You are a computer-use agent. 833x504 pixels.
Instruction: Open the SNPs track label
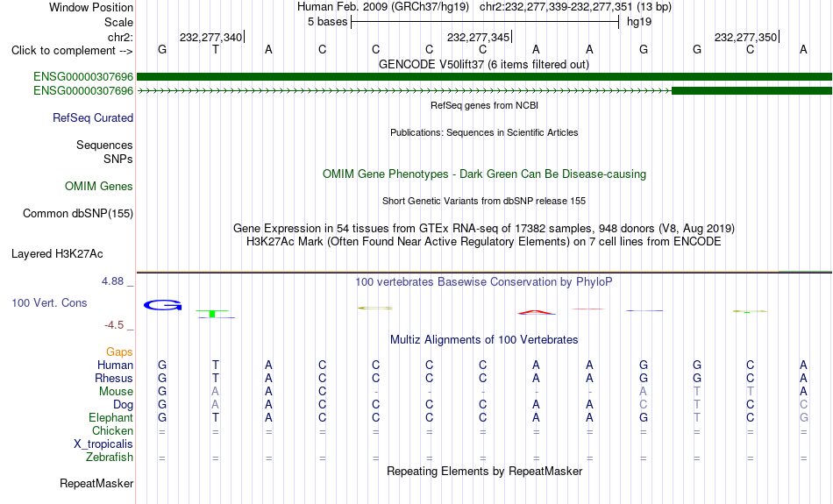(118, 159)
